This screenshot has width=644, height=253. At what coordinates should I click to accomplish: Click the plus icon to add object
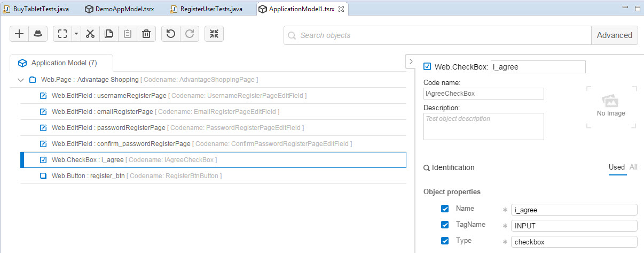(19, 34)
